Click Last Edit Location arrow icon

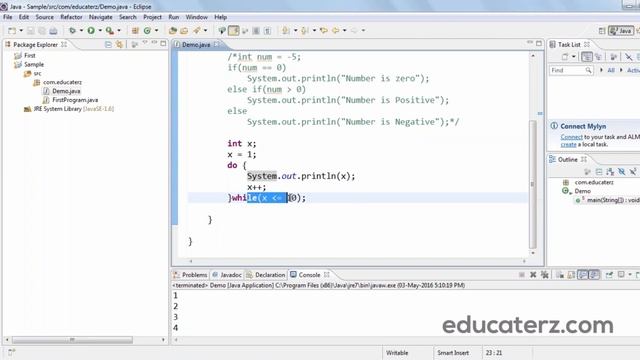[324, 31]
